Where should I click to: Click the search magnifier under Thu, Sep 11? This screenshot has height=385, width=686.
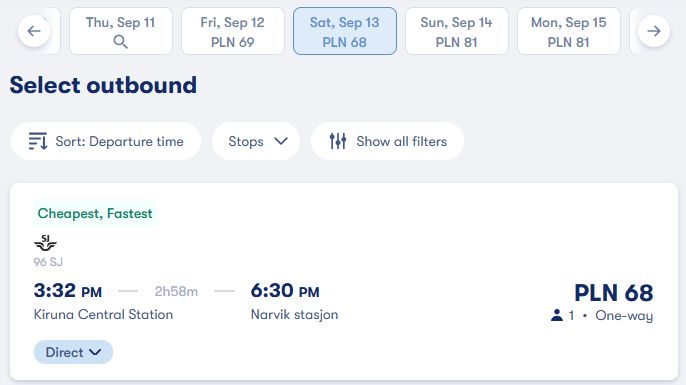(120, 42)
